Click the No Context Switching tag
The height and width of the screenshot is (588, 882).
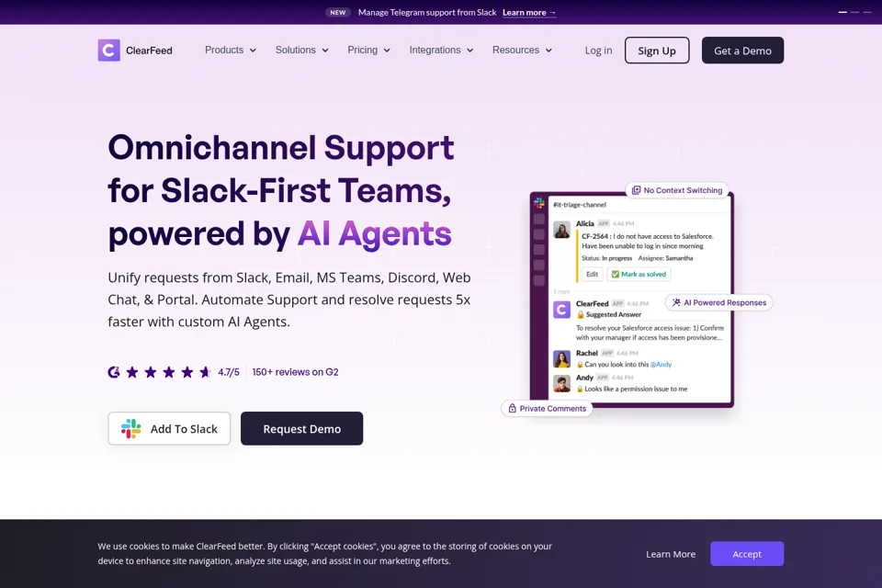[677, 190]
